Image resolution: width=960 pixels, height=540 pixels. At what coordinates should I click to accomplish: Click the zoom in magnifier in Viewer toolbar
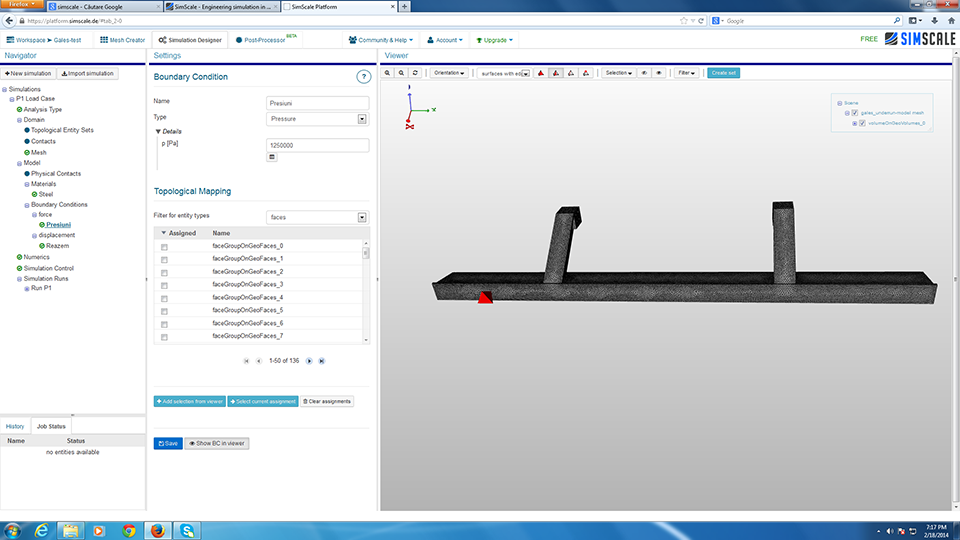click(388, 73)
